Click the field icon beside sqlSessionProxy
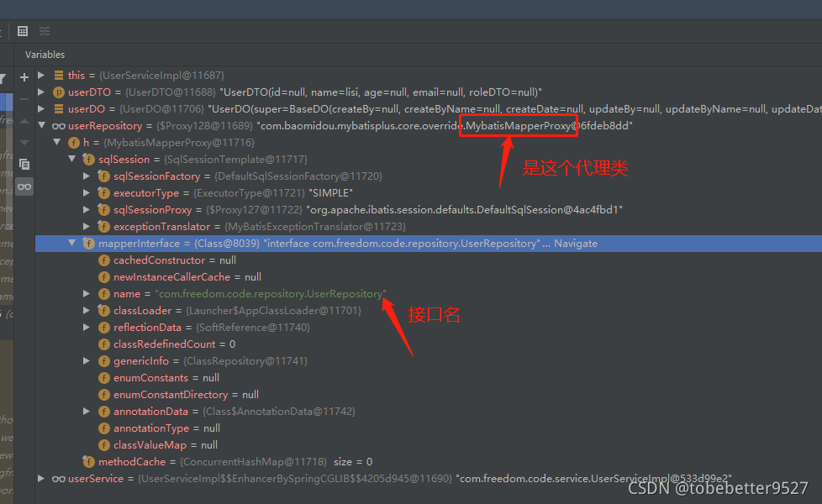Image resolution: width=822 pixels, height=504 pixels. point(103,210)
